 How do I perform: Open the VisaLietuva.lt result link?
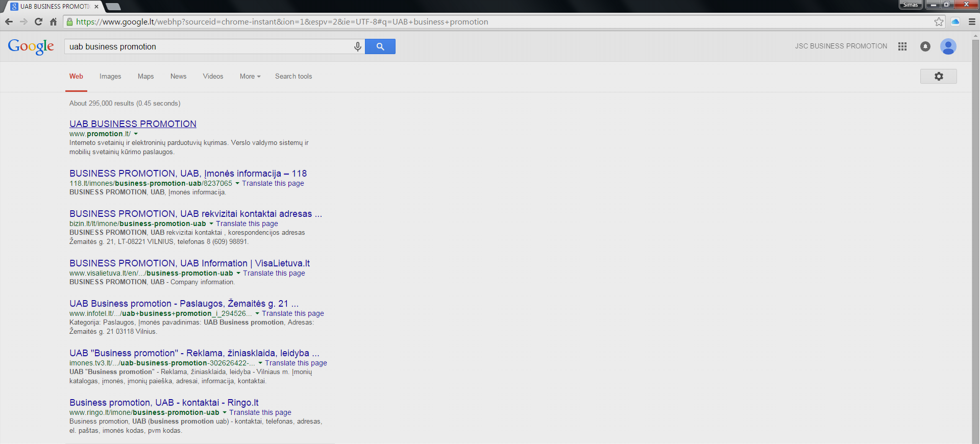189,263
